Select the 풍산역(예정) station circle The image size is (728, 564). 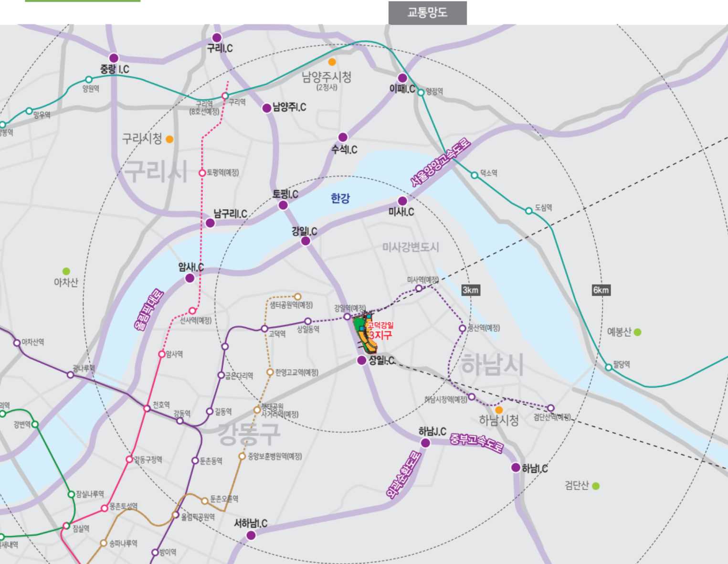(462, 328)
